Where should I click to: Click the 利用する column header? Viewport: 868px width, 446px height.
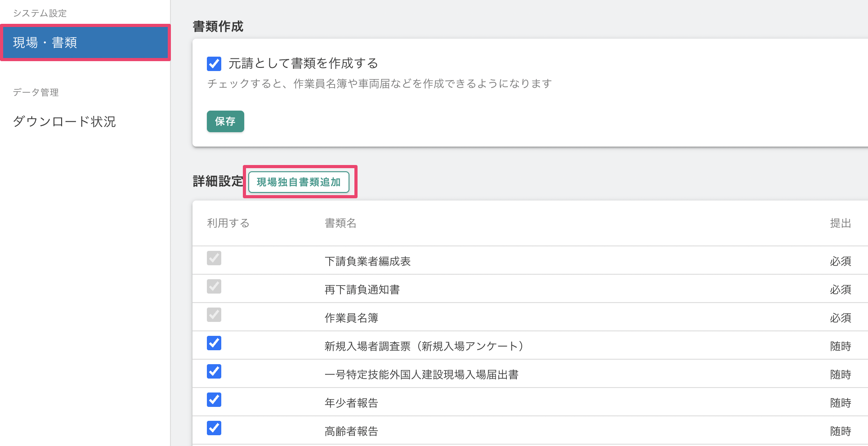pyautogui.click(x=228, y=223)
